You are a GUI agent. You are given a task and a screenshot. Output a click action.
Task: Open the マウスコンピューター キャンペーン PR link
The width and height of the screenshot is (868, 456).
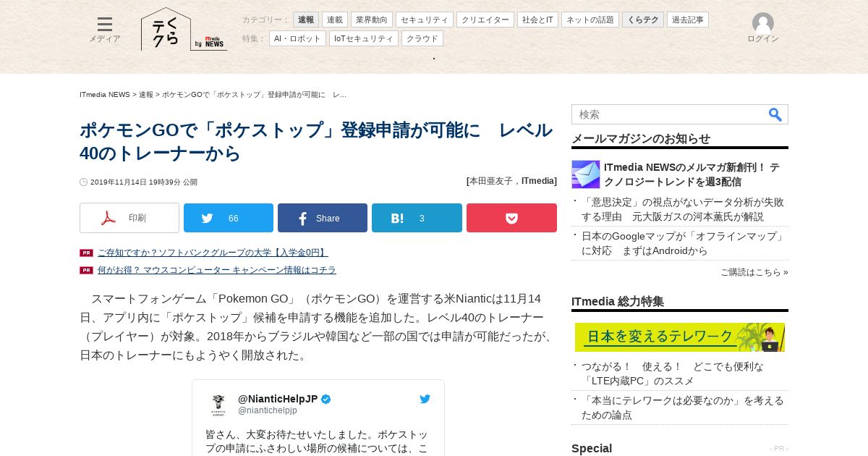click(x=217, y=270)
